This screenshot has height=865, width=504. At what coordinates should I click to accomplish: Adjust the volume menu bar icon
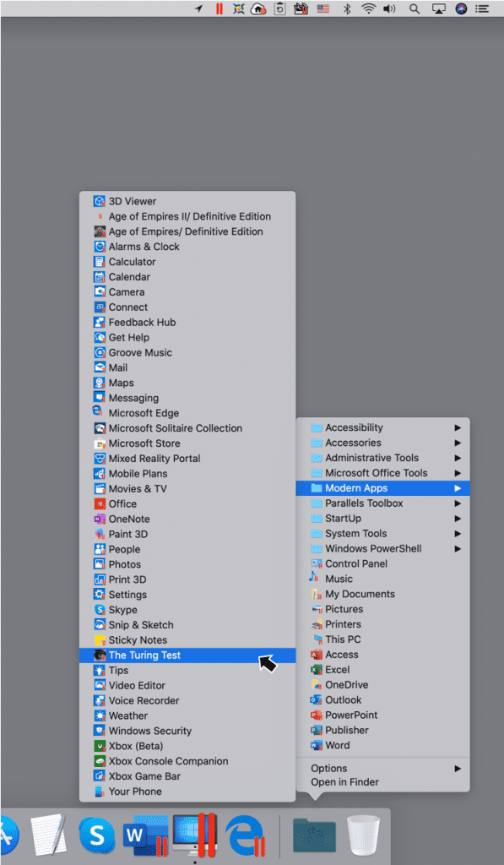(390, 8)
